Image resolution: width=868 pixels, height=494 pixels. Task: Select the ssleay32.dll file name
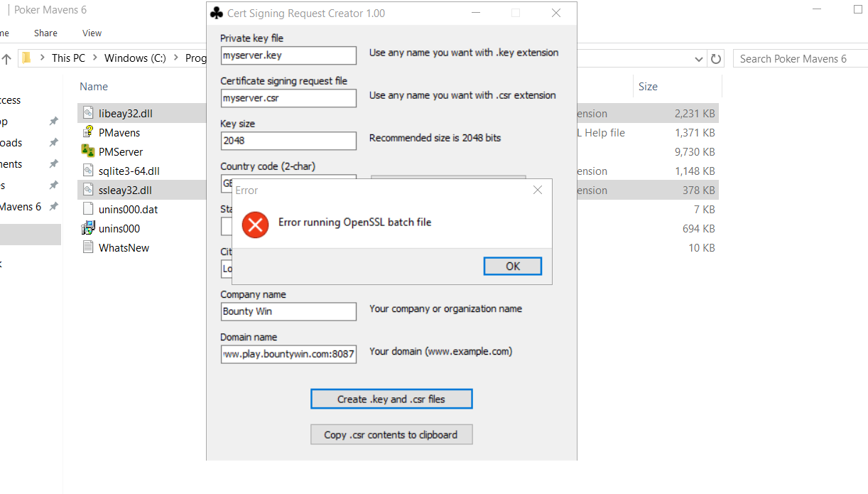125,190
